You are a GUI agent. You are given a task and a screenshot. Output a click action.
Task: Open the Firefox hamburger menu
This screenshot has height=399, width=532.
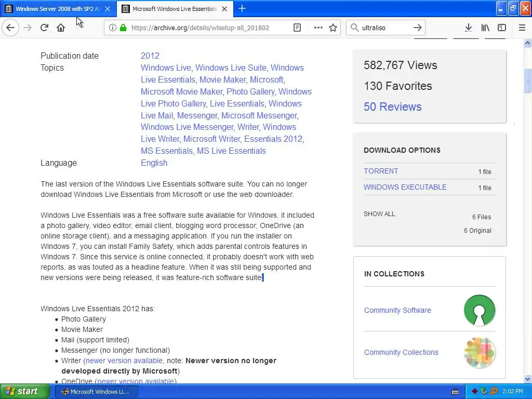(522, 28)
